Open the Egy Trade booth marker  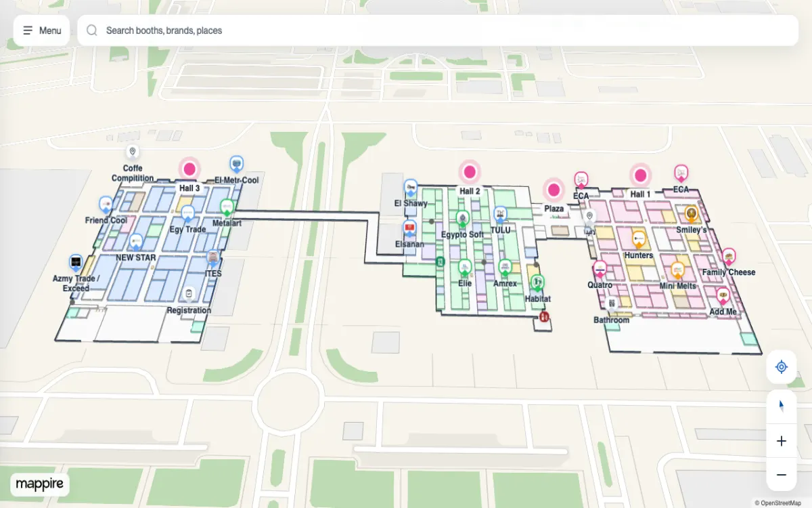tap(188, 213)
